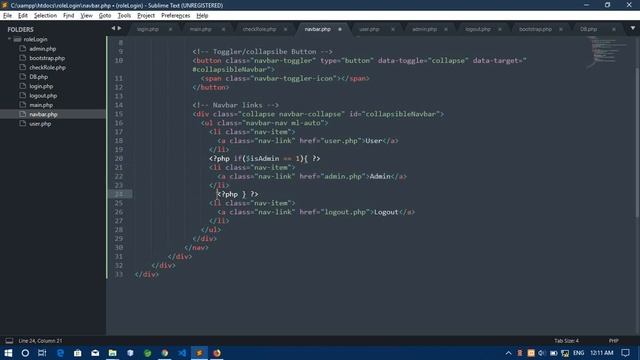Viewport: 640px width, 360px height.
Task: Close the login.php tab
Action: [x=170, y=29]
